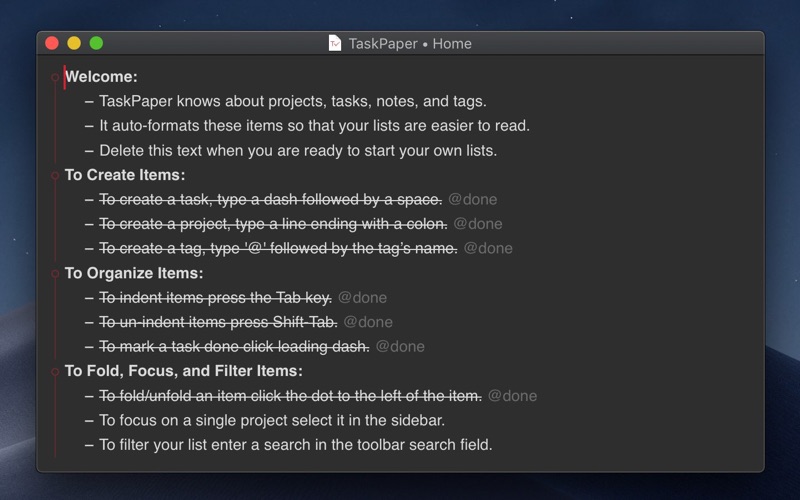Click the "TaskPaper • Home" window title
Screen dimensions: 800x500
(x=409, y=43)
